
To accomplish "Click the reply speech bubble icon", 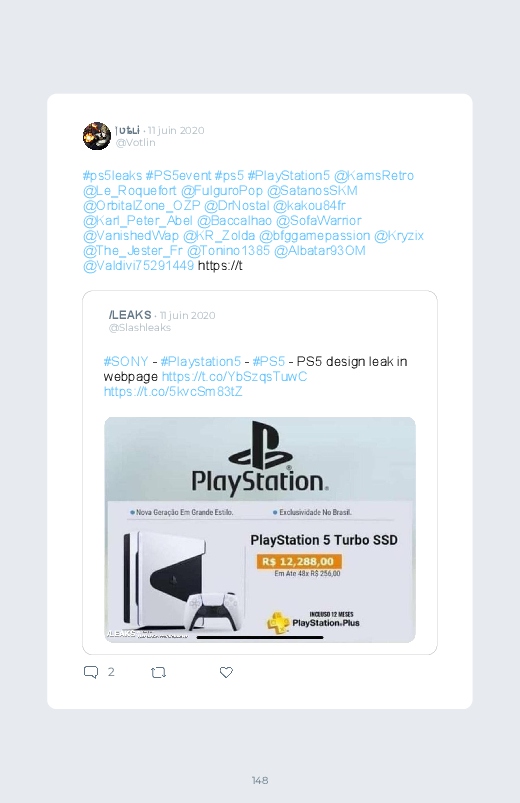I will [x=91, y=672].
